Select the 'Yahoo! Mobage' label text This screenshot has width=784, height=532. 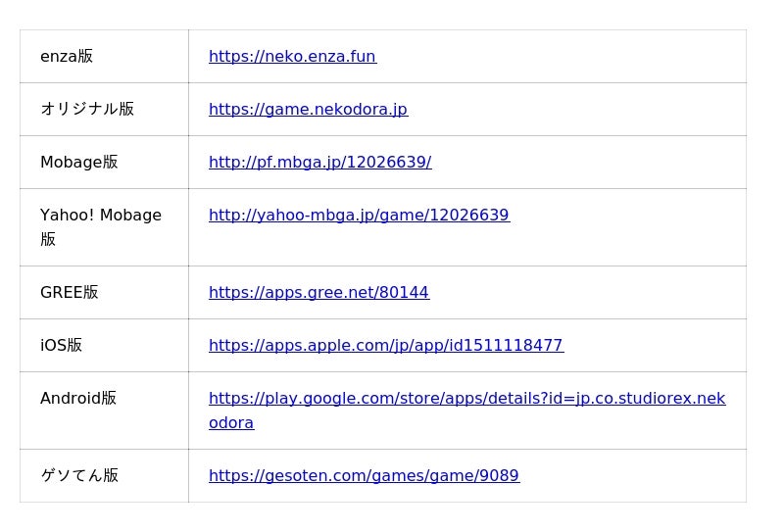point(101,216)
